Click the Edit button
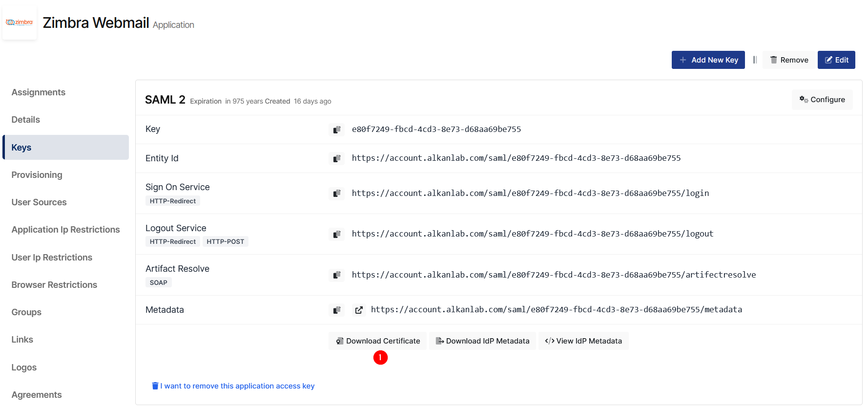The image size is (868, 410). pos(836,60)
